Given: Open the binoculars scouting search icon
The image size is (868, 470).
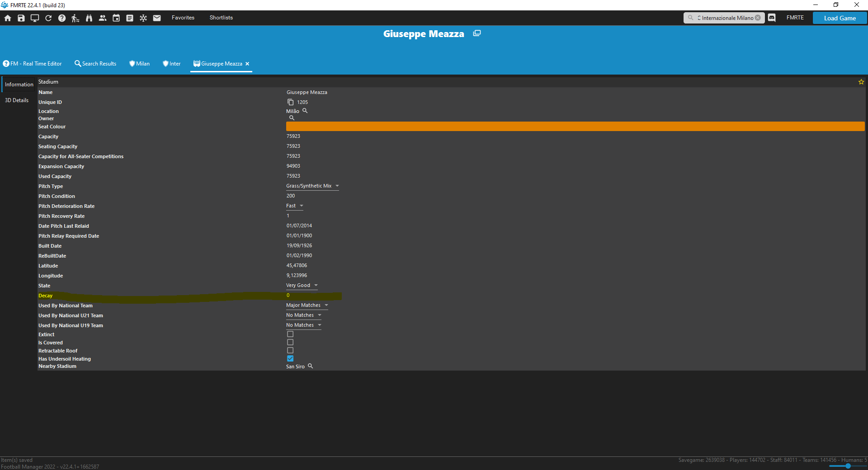Looking at the screenshot, I should pyautogui.click(x=89, y=18).
